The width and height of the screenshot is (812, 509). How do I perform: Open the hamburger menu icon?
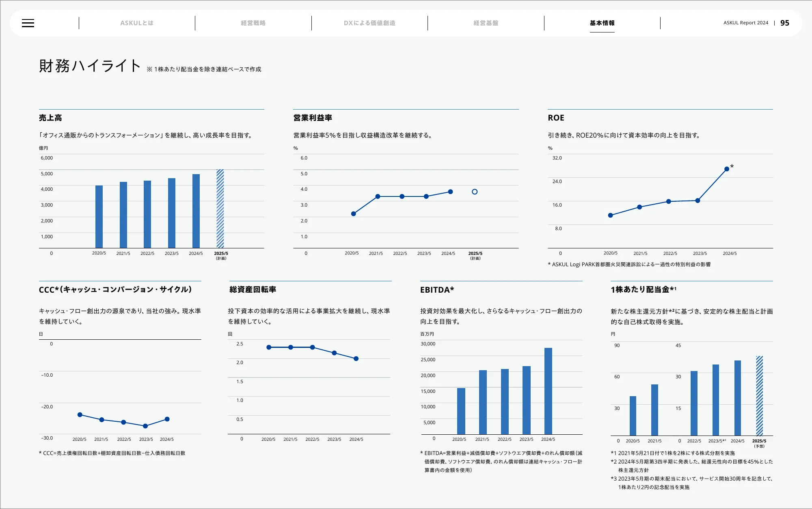pyautogui.click(x=28, y=23)
